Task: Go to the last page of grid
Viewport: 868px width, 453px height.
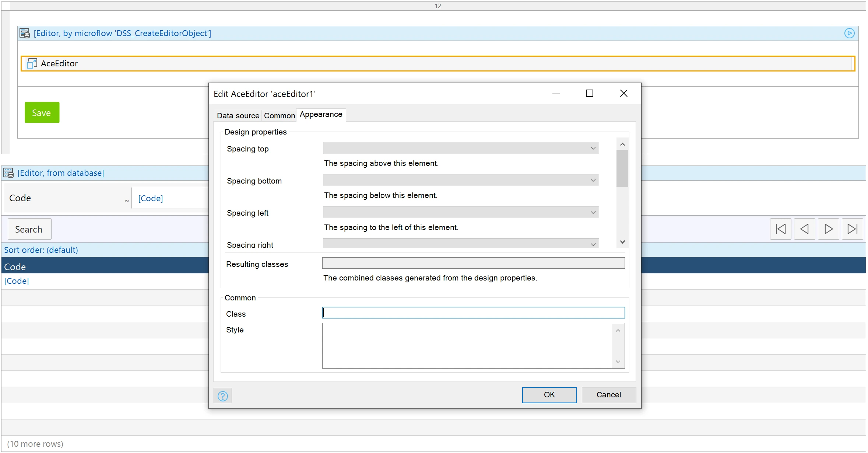Action: [x=852, y=229]
